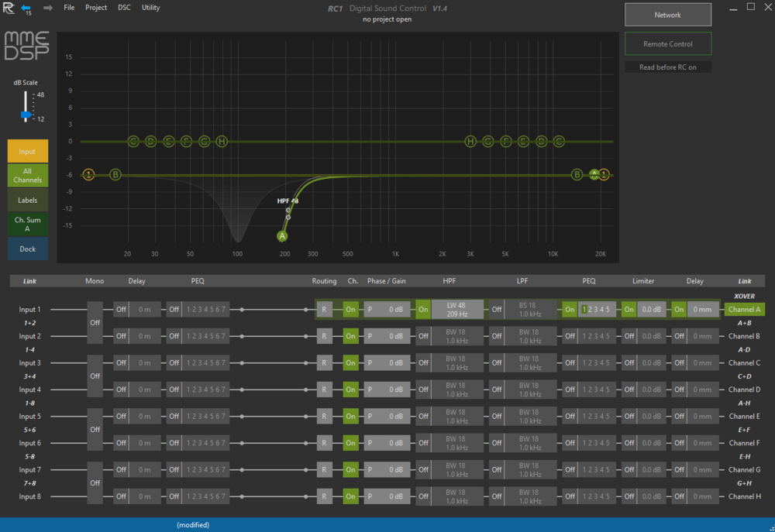Adjust the dB Scale slider
This screenshot has width=775, height=532.
[x=26, y=115]
